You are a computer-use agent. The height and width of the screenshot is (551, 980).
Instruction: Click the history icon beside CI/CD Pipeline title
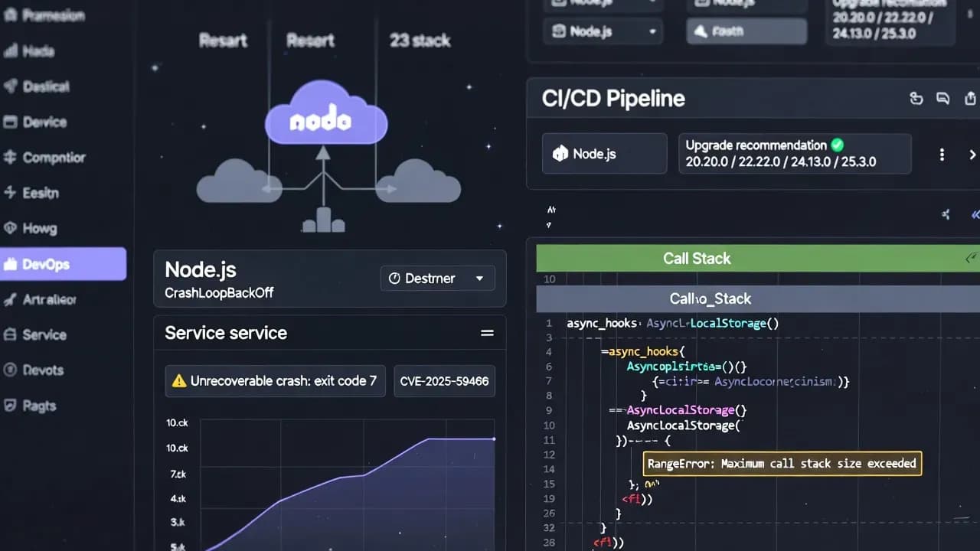(916, 98)
